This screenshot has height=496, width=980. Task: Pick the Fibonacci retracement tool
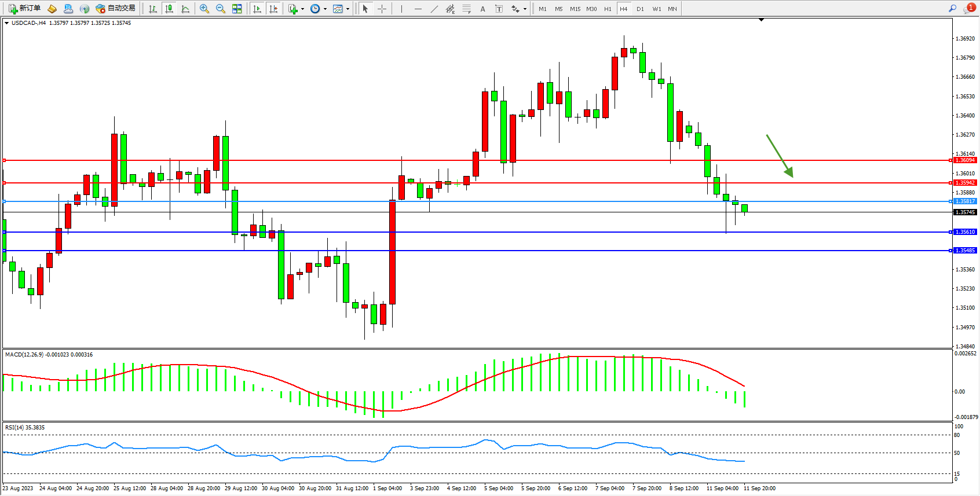466,9
